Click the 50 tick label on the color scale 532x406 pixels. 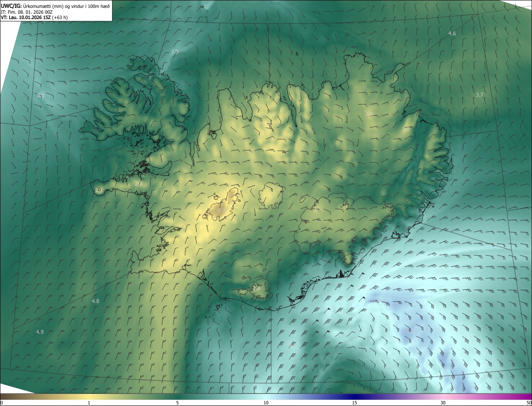point(529,403)
